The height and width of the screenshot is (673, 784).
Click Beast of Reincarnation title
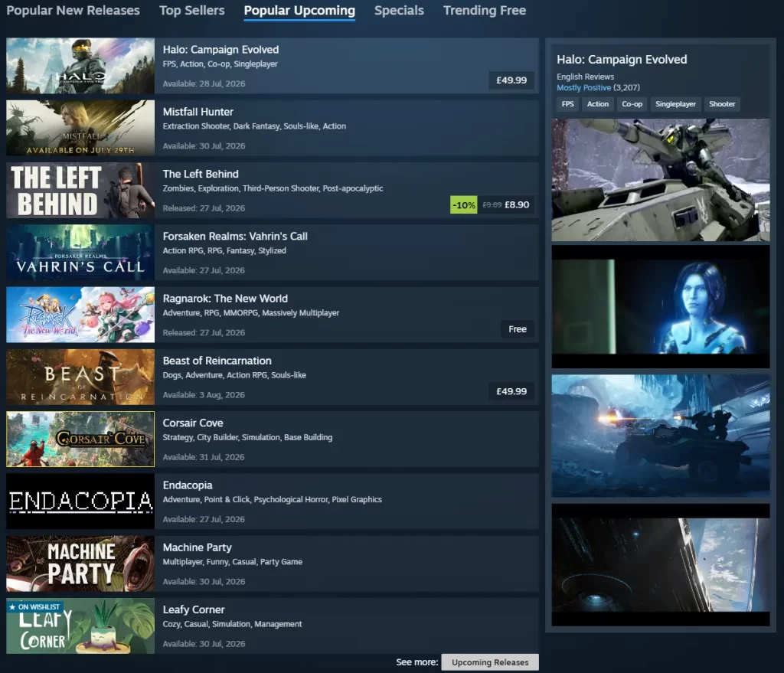coord(217,361)
